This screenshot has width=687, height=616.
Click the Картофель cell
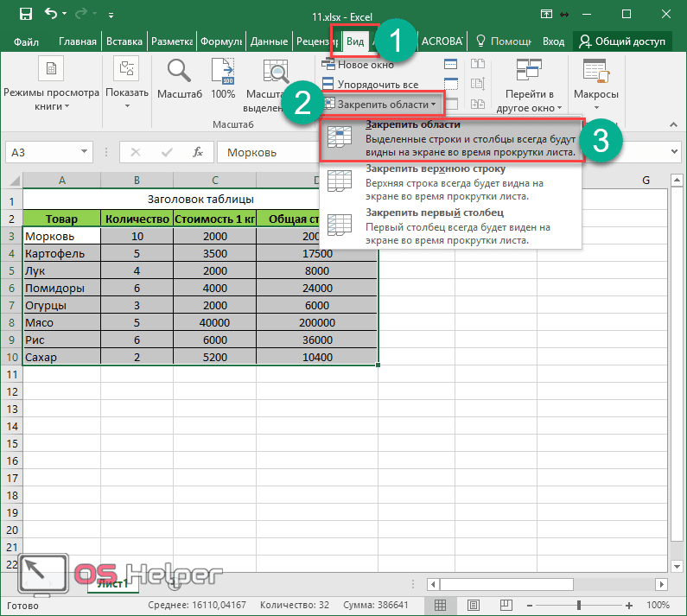pos(61,253)
